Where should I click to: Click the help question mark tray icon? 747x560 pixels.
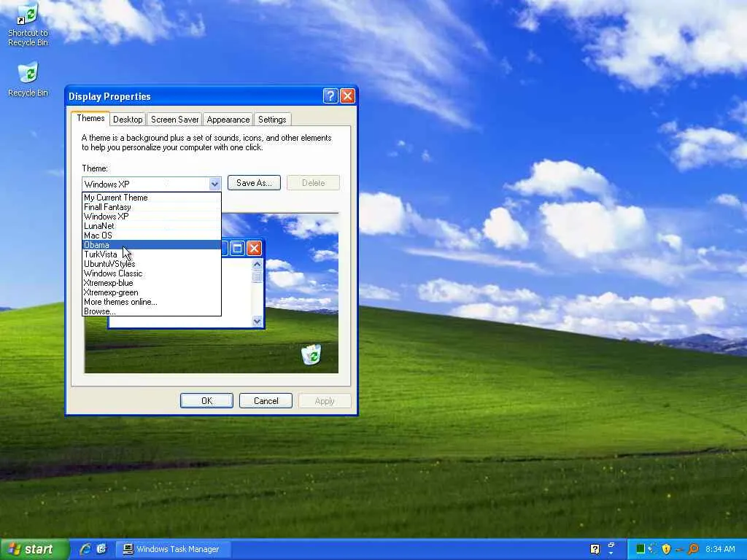tap(595, 549)
